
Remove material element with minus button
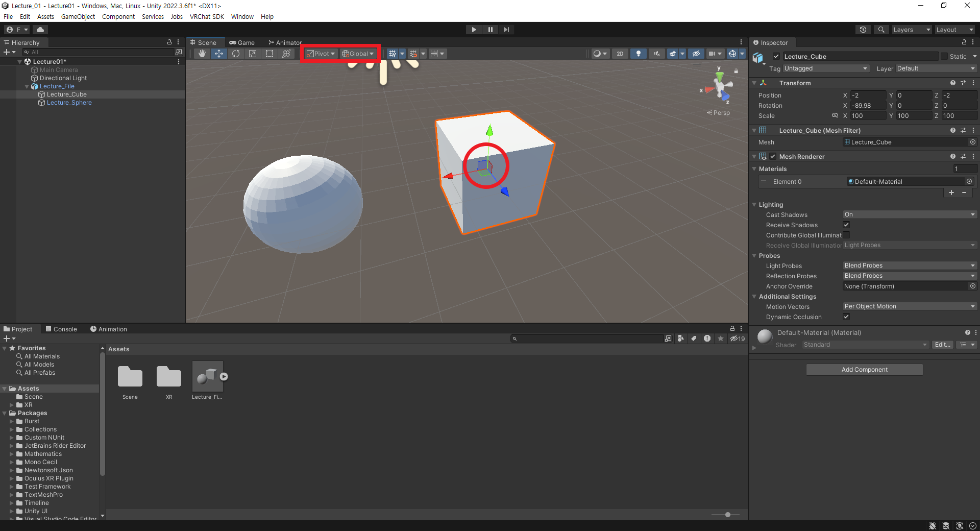click(x=964, y=192)
